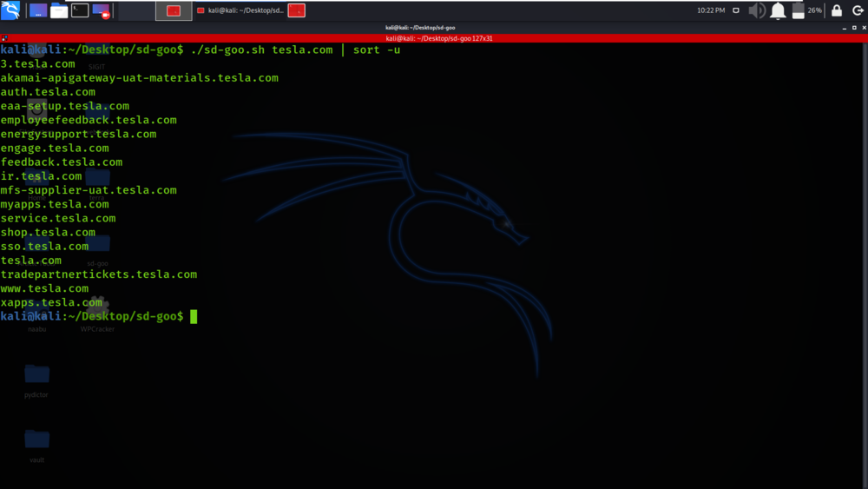868x489 pixels.
Task: Open the volume speaker control
Action: coord(757,10)
